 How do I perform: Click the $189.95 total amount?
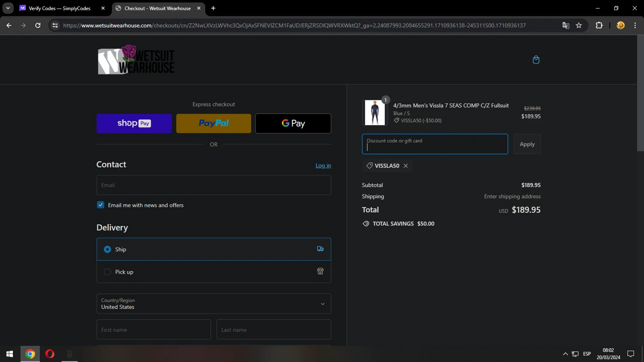(x=526, y=210)
